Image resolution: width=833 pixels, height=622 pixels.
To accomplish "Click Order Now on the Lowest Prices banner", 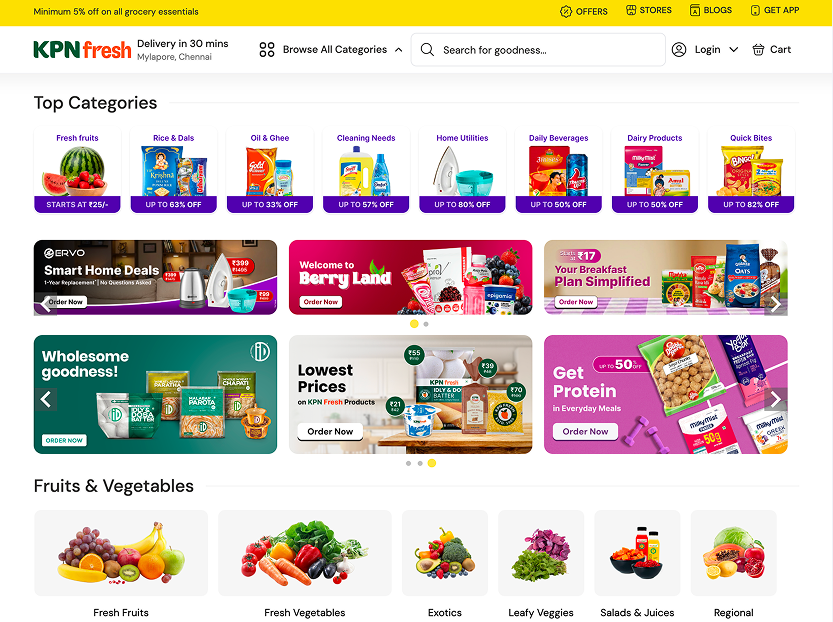I will click(x=330, y=431).
